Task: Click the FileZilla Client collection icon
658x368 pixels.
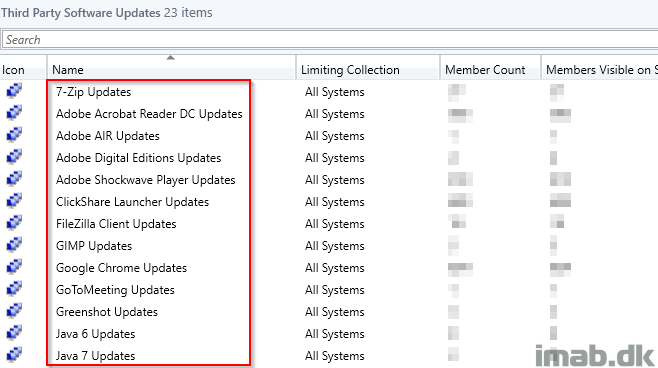Action: point(14,222)
